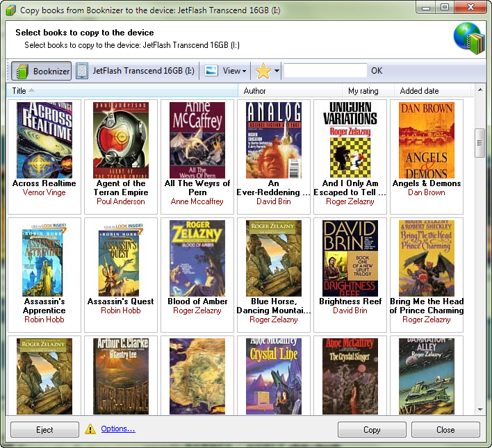Click the Booknizer title bar app icon

10,10
